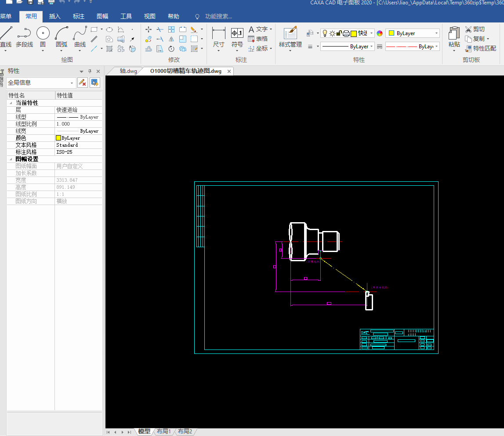Select the arrow drawing icon
Screen dimensions: 504x436
point(132,39)
